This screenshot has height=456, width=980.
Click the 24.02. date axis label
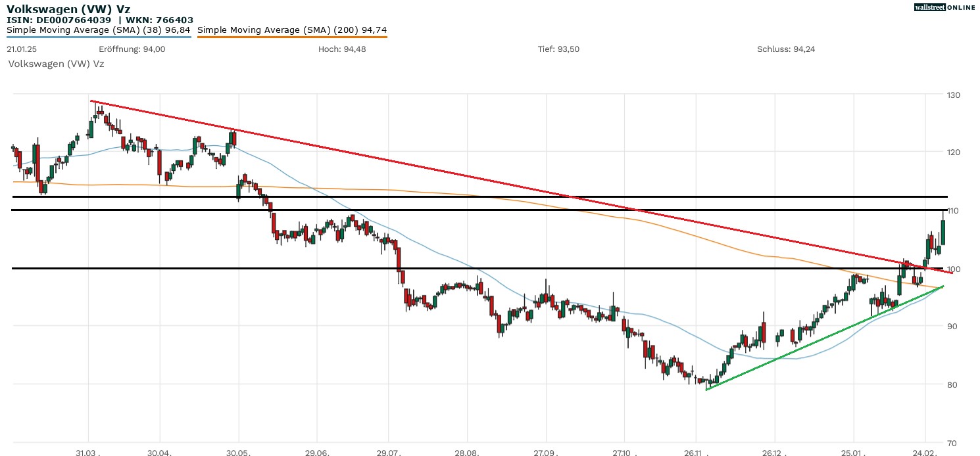[925, 453]
